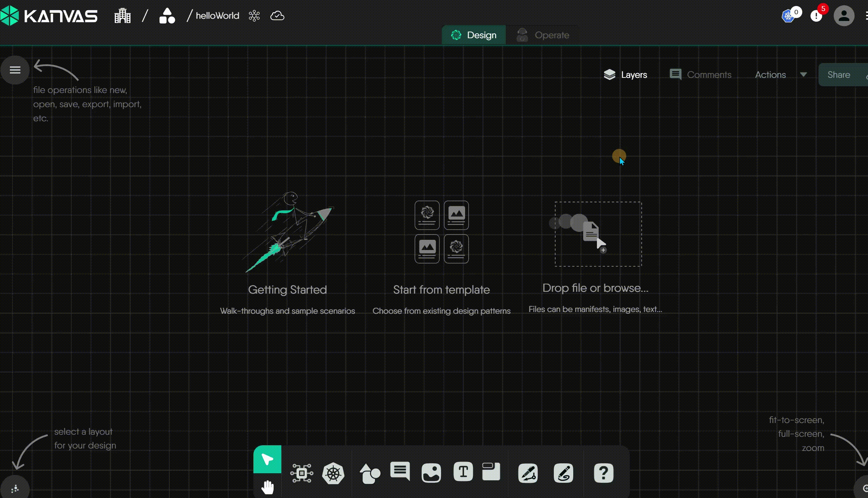The image size is (868, 498).
Task: Click the Drop file or browse area
Action: pos(597,233)
